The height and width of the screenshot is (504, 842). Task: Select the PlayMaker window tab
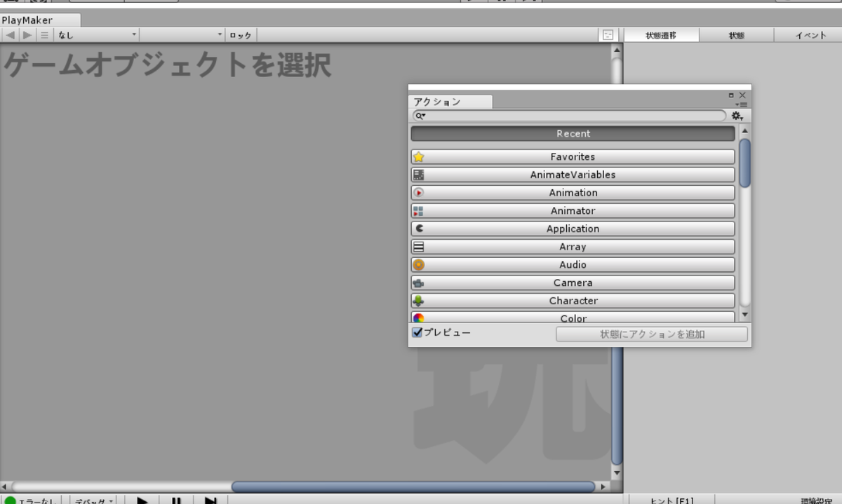(40, 20)
